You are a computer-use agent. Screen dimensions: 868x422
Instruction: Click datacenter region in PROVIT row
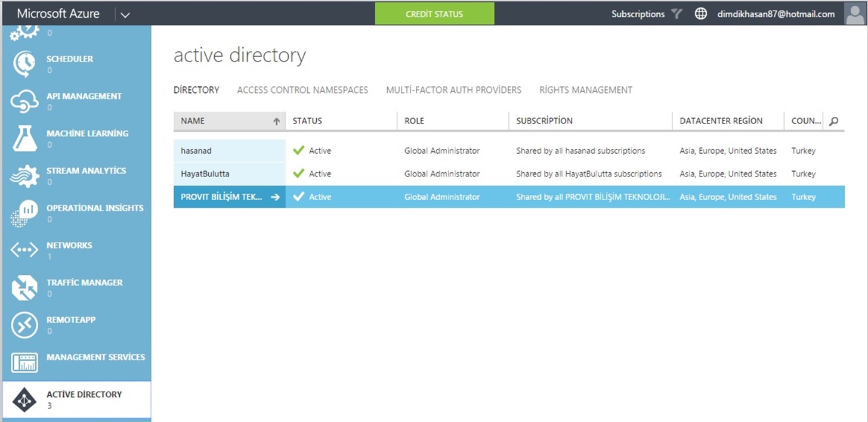pyautogui.click(x=728, y=197)
